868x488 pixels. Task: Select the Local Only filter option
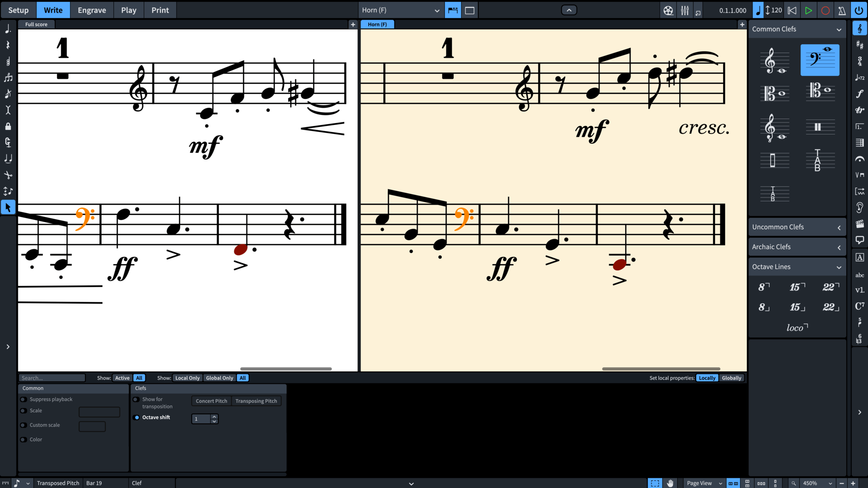coord(187,377)
